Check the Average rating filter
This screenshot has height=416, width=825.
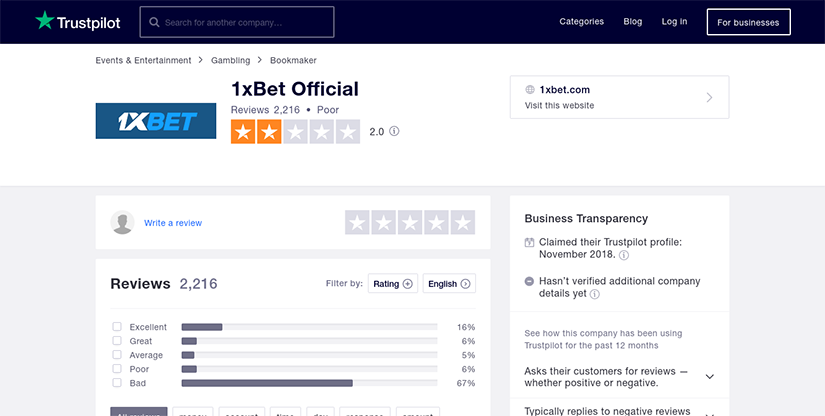click(117, 355)
